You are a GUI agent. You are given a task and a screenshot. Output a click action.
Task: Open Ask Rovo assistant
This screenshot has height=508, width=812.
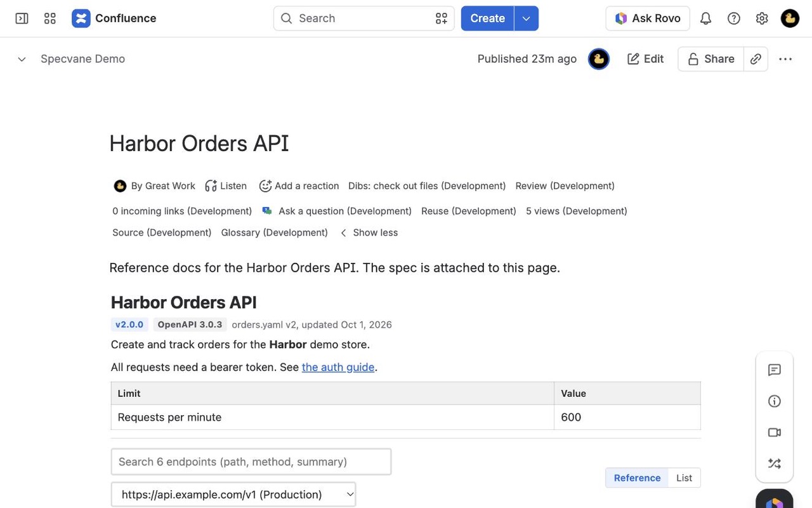coord(648,18)
